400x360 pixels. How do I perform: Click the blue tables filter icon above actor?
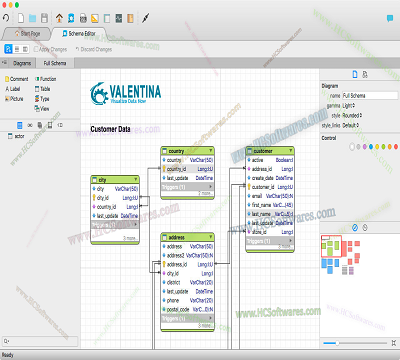tap(20, 125)
